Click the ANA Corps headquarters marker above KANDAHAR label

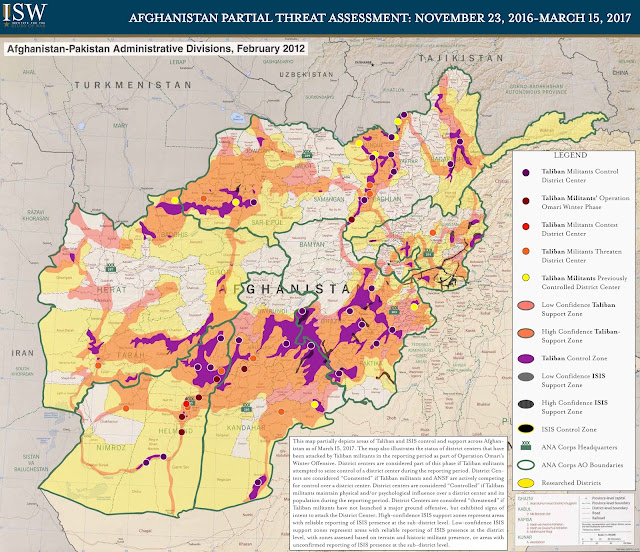tap(246, 407)
